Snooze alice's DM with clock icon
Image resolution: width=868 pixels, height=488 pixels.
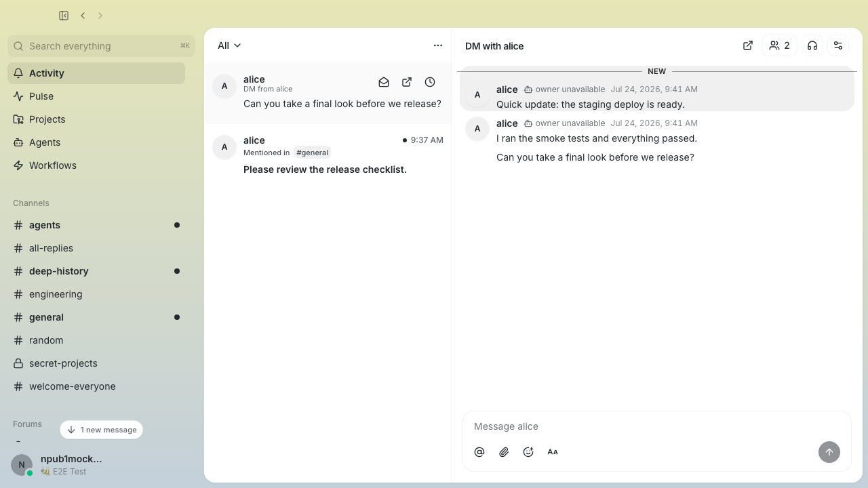(x=430, y=82)
